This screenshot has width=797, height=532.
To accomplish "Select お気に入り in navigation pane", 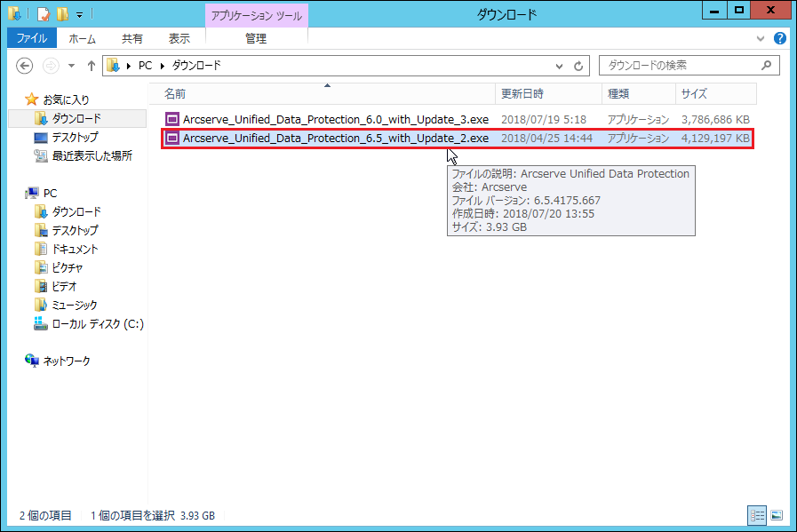I will point(66,99).
